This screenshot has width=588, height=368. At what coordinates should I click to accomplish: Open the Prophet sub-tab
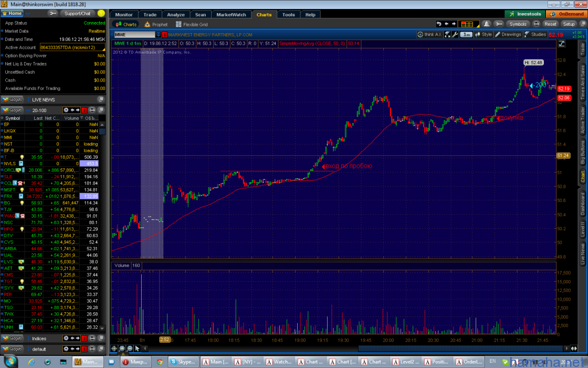click(156, 24)
